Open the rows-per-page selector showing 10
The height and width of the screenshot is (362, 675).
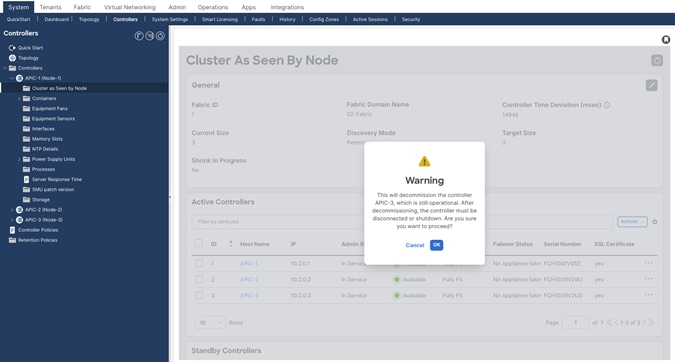tap(210, 322)
